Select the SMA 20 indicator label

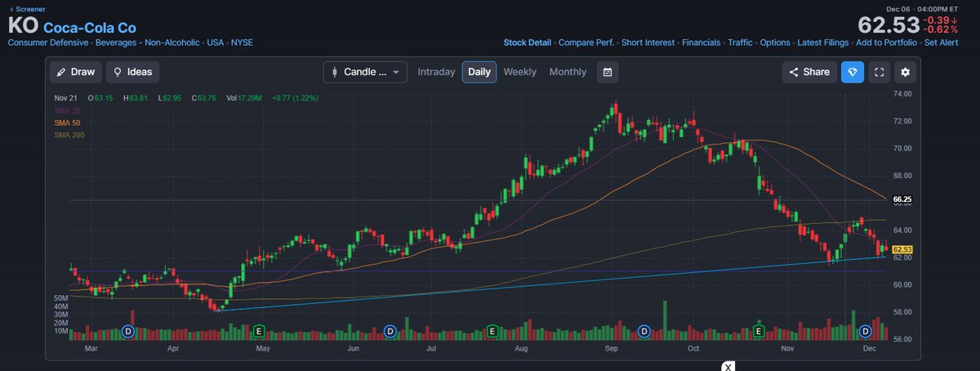click(66, 110)
